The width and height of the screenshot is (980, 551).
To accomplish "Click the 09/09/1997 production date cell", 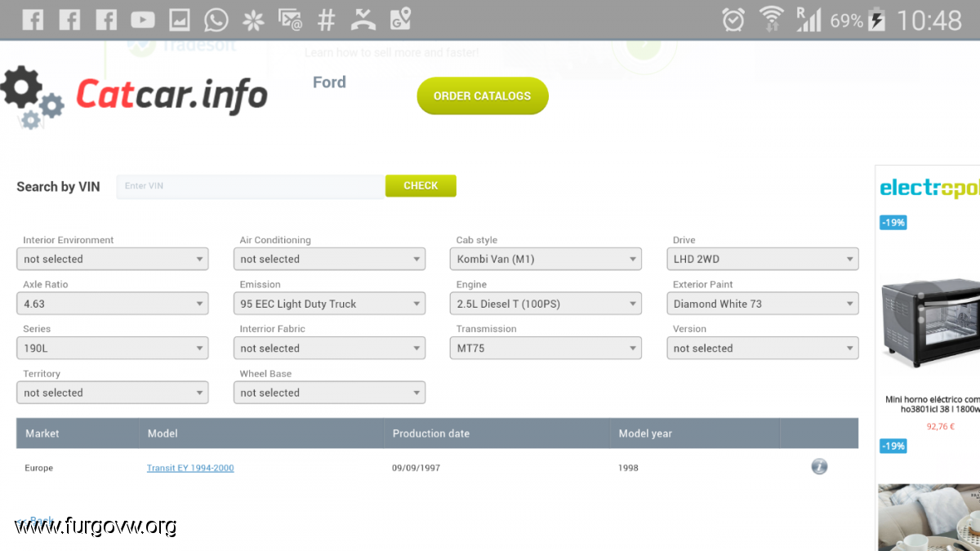I will 416,468.
